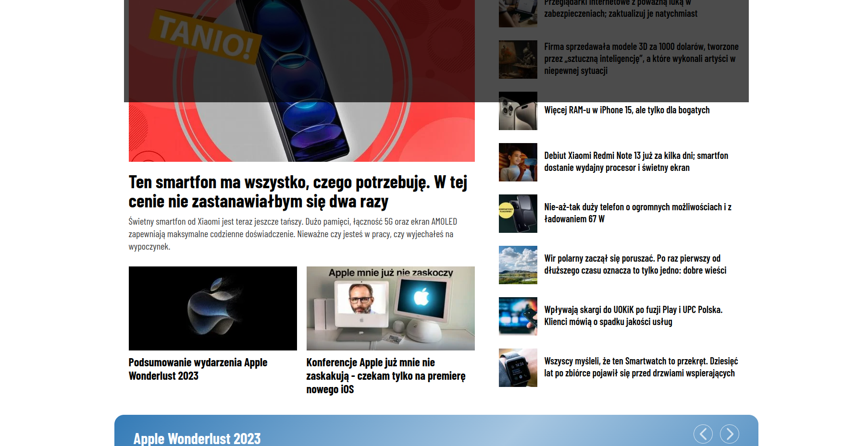Click the next arrow in Apple Wonderlust carousel
The image size is (868, 446).
(x=729, y=434)
